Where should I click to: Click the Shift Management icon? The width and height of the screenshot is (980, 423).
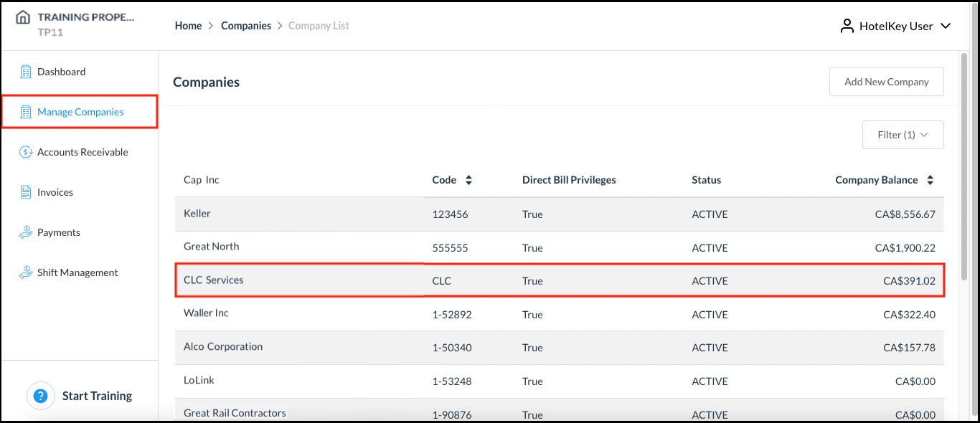26,272
